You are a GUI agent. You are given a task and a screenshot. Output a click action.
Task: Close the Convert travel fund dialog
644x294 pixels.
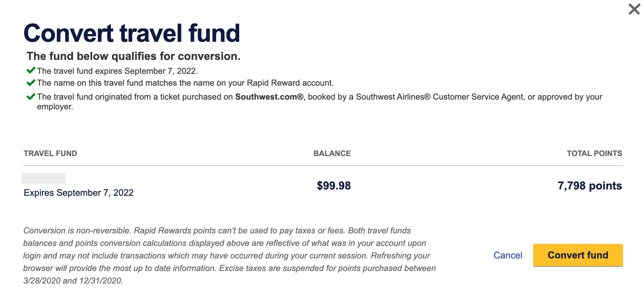pos(634,9)
